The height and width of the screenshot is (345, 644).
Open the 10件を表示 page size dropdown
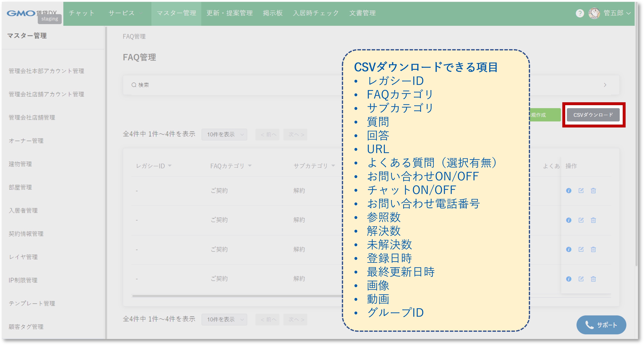click(224, 134)
